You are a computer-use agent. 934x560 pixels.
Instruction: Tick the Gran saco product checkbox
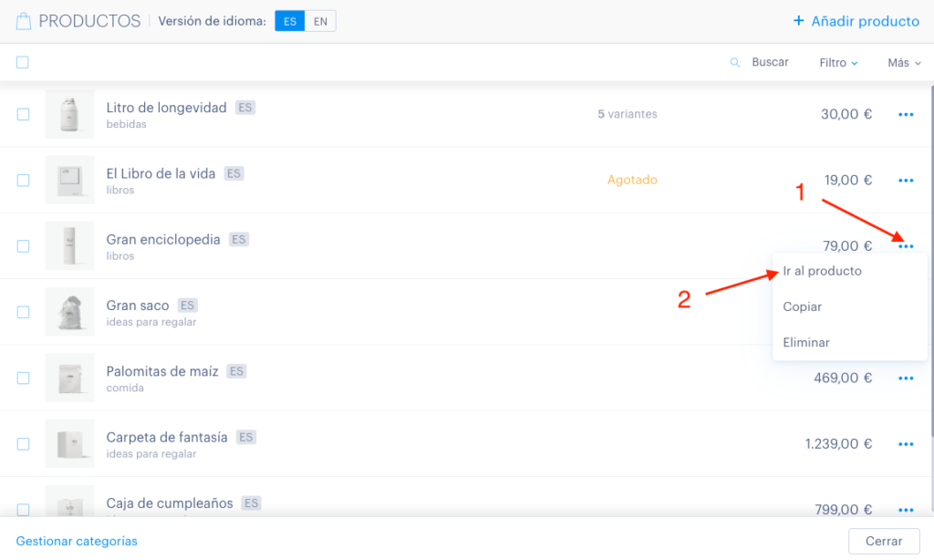coord(23,312)
